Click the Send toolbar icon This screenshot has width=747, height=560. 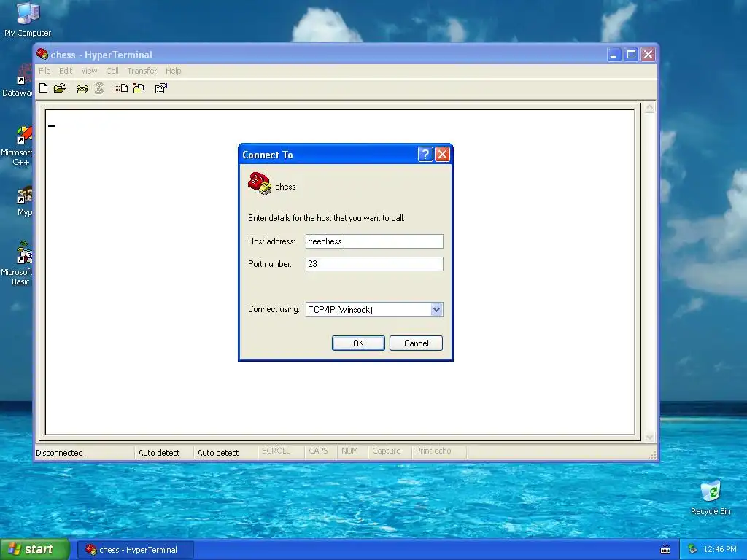122,88
